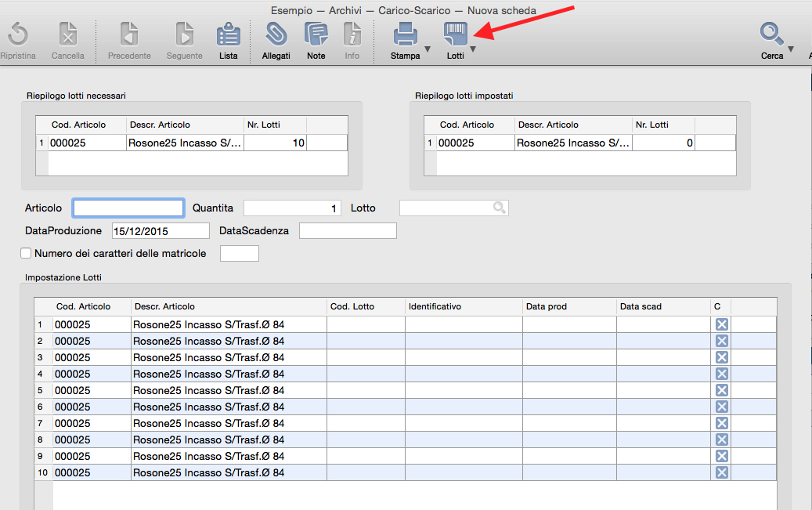Click the Allegati paperclip icon

point(276,34)
